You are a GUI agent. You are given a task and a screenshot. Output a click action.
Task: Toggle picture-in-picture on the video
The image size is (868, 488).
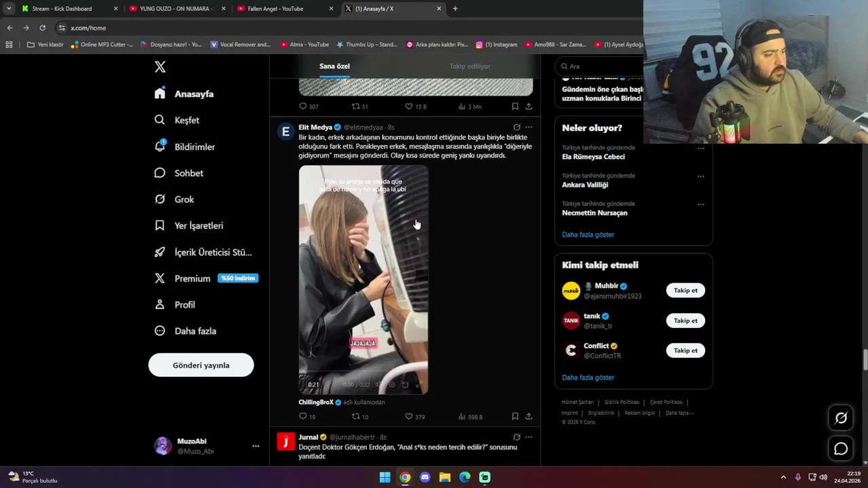pos(405,384)
